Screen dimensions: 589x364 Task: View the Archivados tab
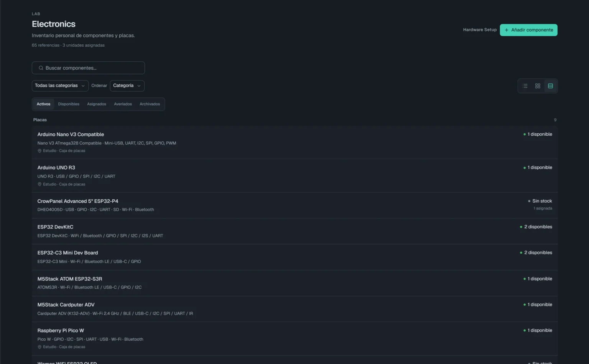(150, 104)
